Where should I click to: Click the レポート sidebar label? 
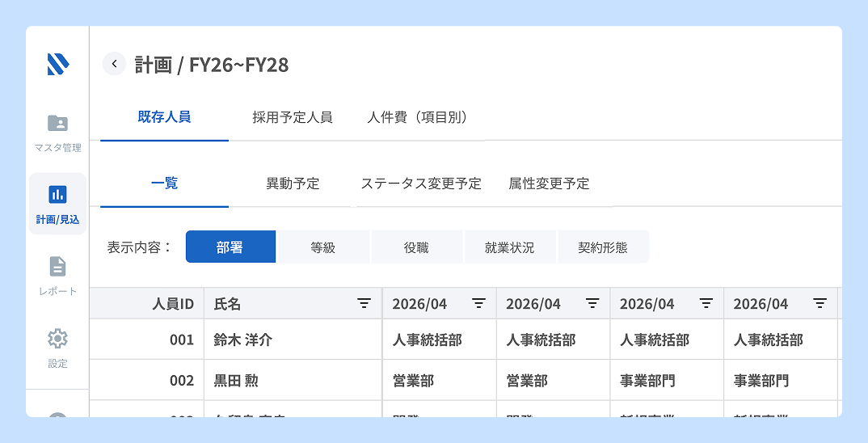[57, 291]
